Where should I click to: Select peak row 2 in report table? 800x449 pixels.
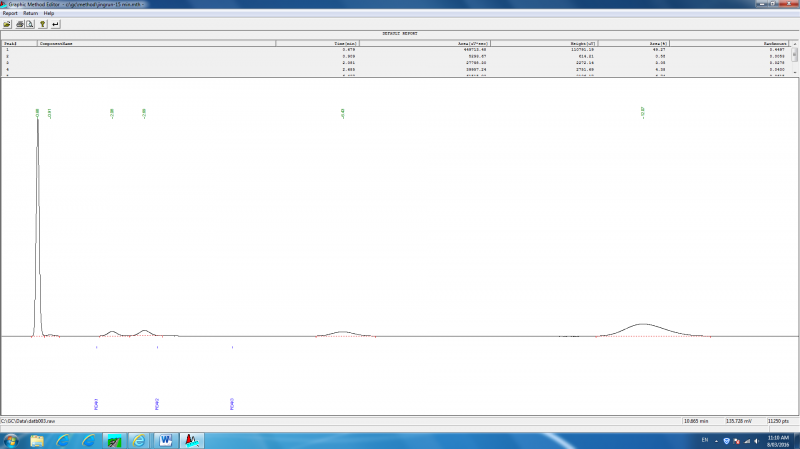(395, 56)
